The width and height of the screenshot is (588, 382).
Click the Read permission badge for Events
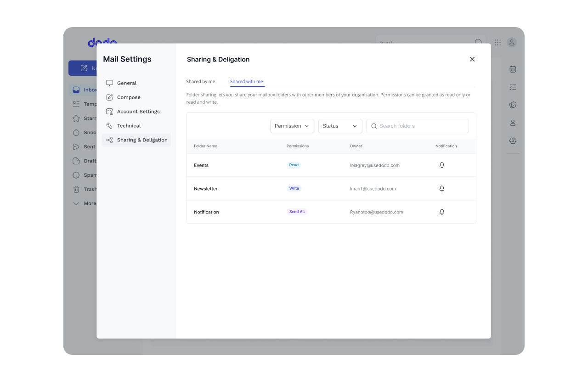coord(294,165)
